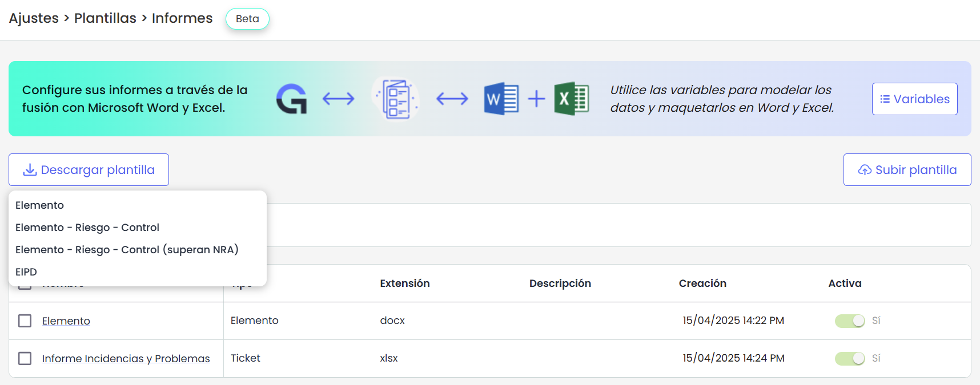
Task: Disable the Activa toggle for Elemento row
Action: (x=850, y=321)
